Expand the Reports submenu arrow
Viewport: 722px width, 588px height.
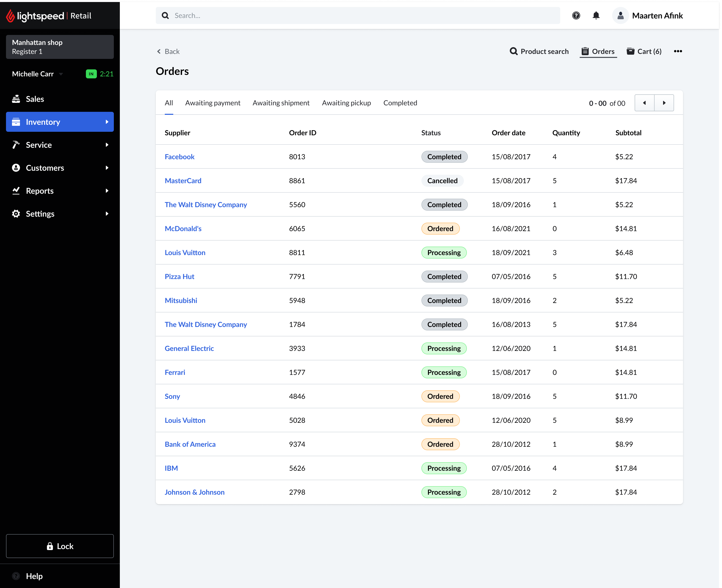(107, 191)
